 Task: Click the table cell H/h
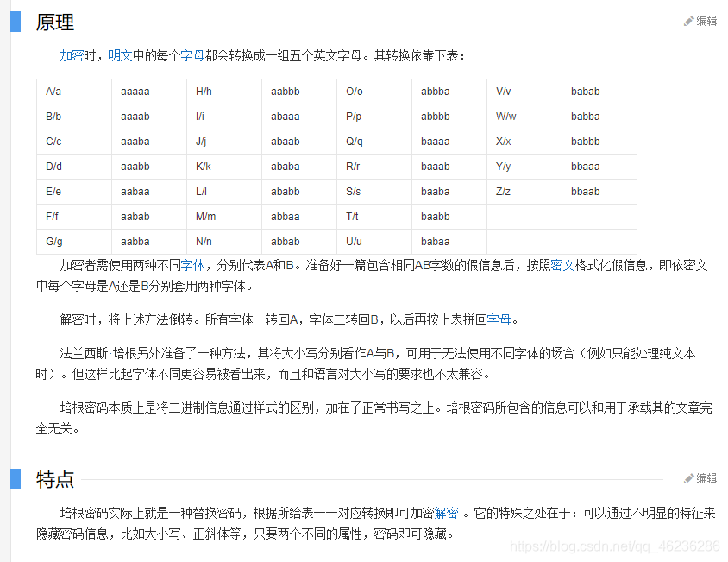[224, 92]
